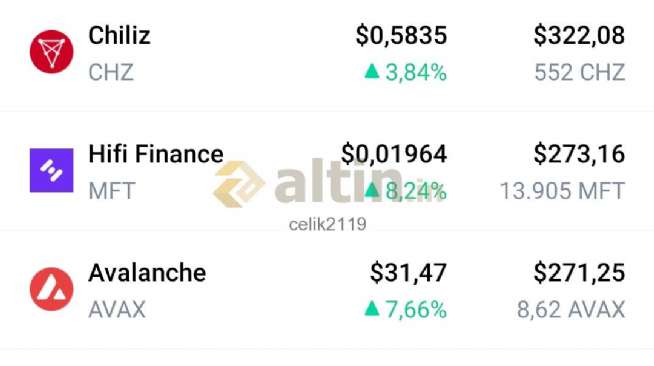
Task: Click the Avalanche price $31,47
Action: tap(408, 273)
